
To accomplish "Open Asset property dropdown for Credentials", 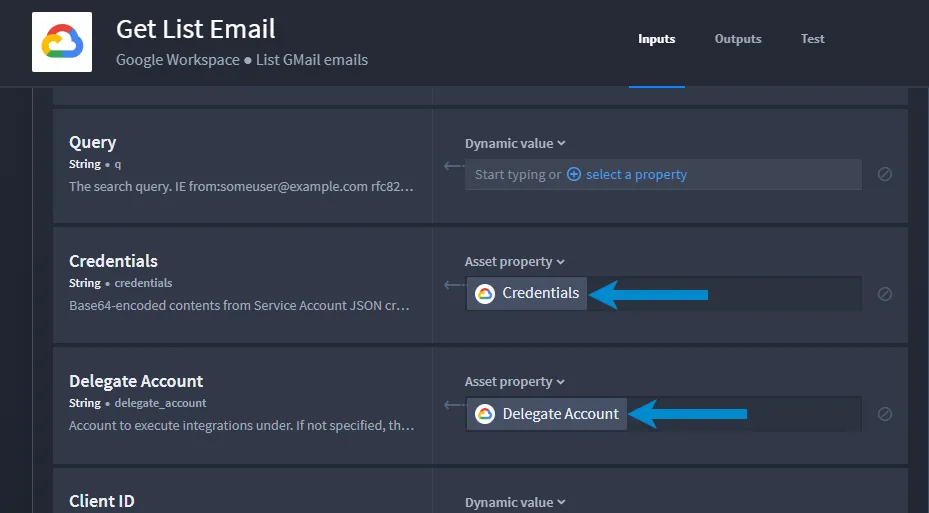I will (514, 262).
